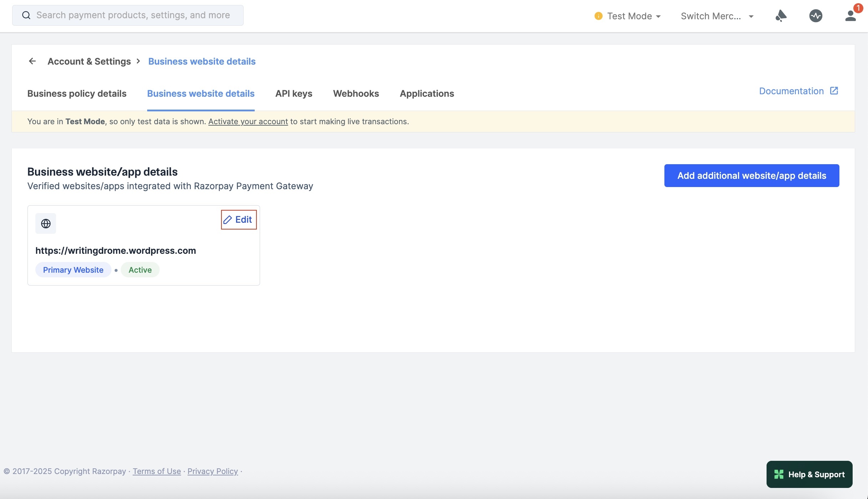
Task: Click the Test Mode caret arrow
Action: pyautogui.click(x=658, y=16)
